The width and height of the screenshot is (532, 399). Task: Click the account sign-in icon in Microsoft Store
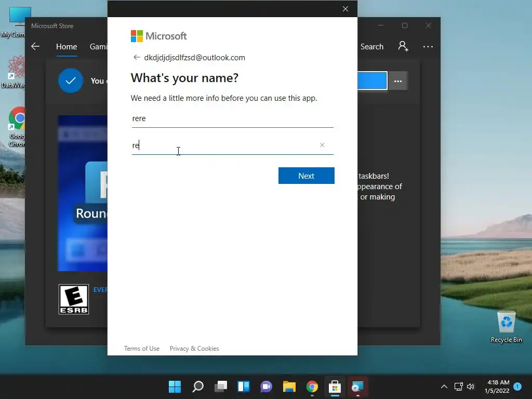[x=403, y=46]
